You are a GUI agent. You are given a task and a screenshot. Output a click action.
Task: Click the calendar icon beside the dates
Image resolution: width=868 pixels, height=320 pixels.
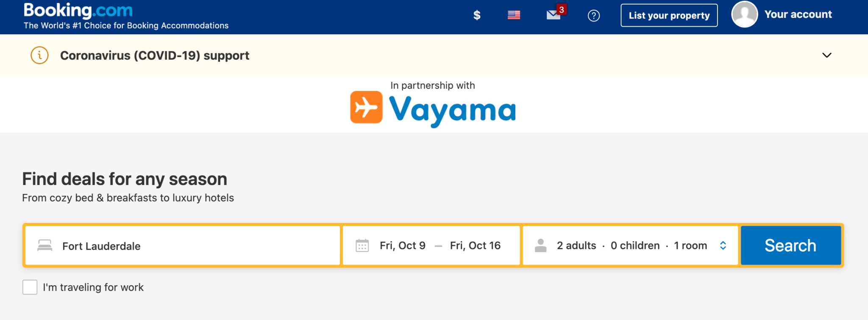(362, 246)
